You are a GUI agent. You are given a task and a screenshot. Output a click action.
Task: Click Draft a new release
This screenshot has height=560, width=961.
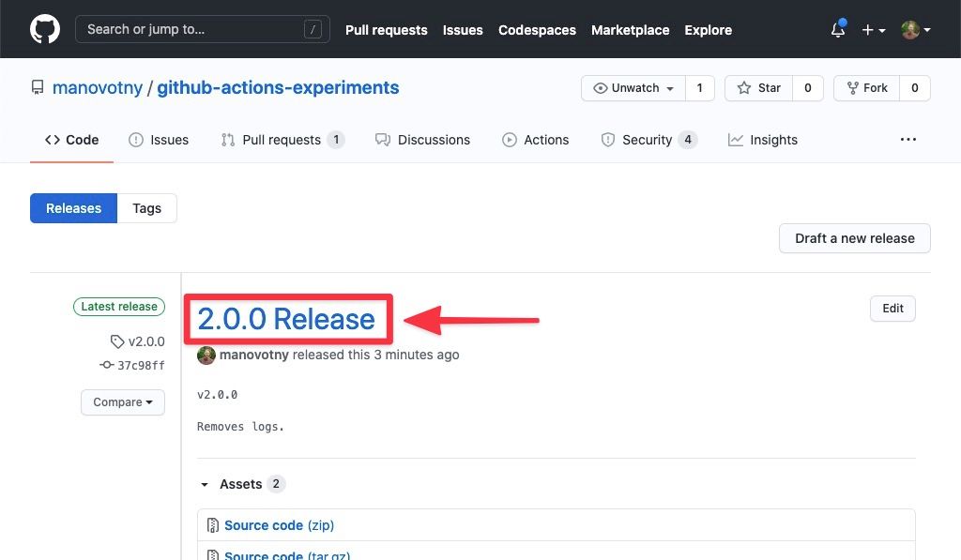click(854, 238)
